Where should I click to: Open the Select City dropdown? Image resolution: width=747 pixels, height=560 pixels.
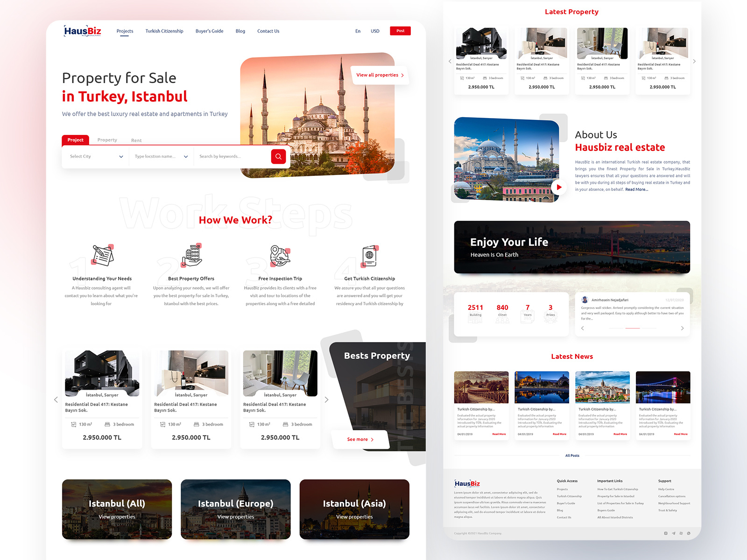coord(96,156)
